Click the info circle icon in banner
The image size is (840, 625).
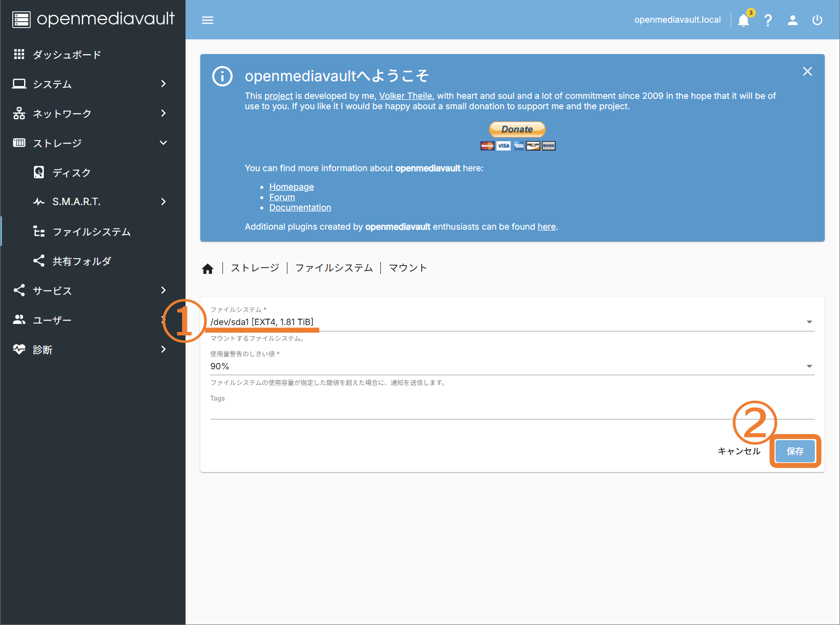coord(222,76)
